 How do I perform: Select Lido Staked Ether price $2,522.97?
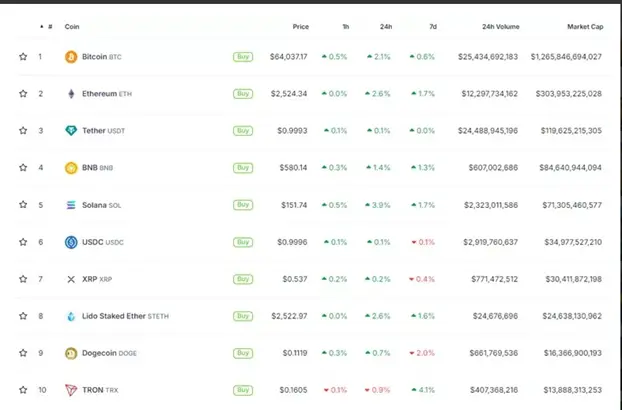(x=289, y=316)
